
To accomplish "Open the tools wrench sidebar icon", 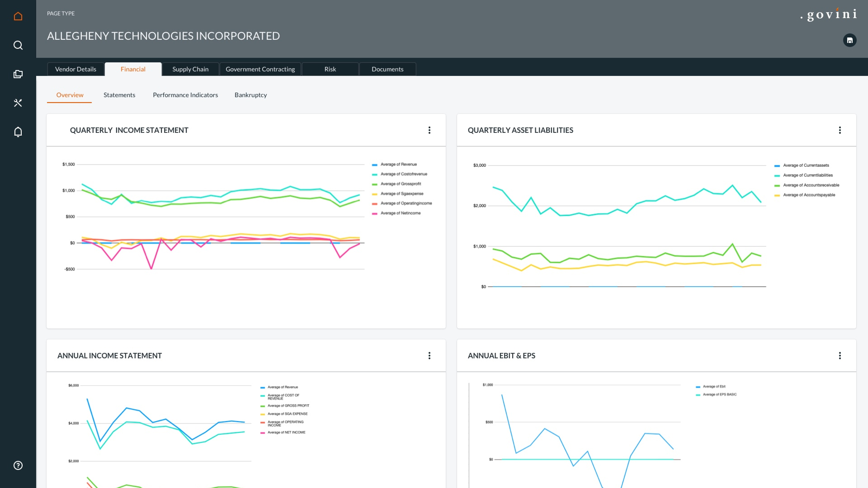I will (x=18, y=103).
